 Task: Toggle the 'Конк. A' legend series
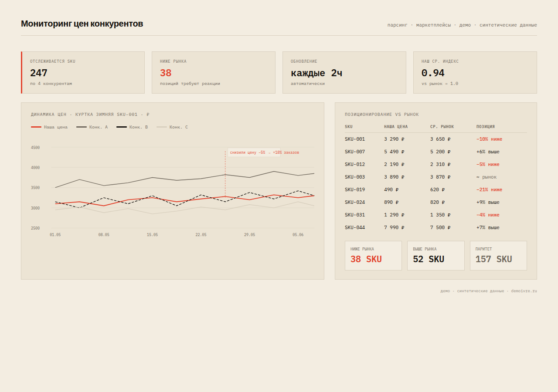pos(92,127)
